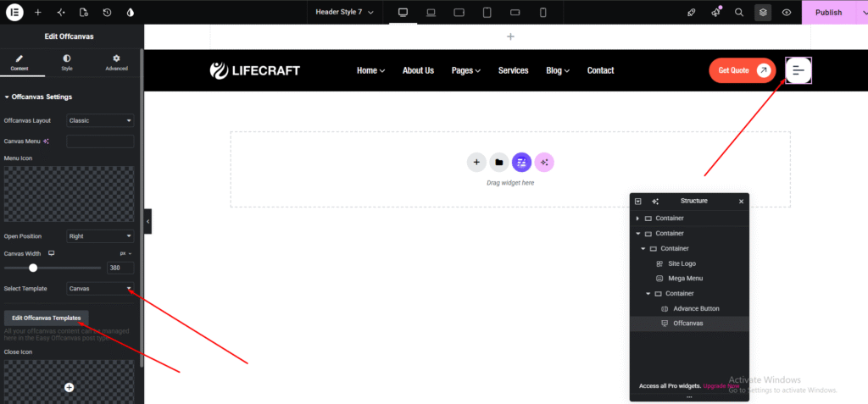The height and width of the screenshot is (404, 868).
Task: Open the Finder search icon
Action: tap(739, 12)
